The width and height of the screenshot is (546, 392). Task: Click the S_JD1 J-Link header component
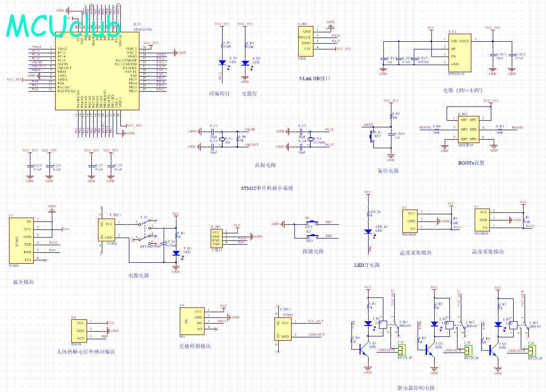(x=305, y=41)
